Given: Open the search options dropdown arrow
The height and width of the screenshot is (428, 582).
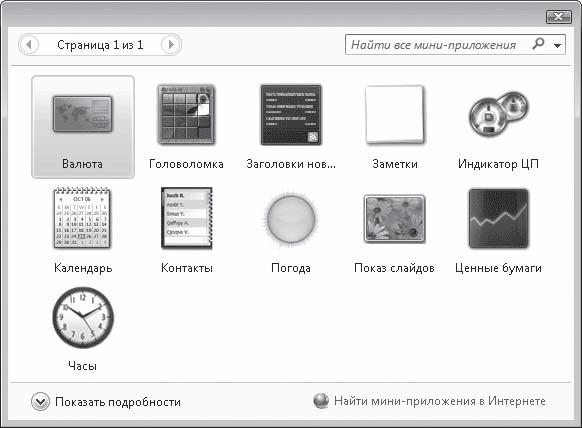Looking at the screenshot, I should (x=557, y=45).
